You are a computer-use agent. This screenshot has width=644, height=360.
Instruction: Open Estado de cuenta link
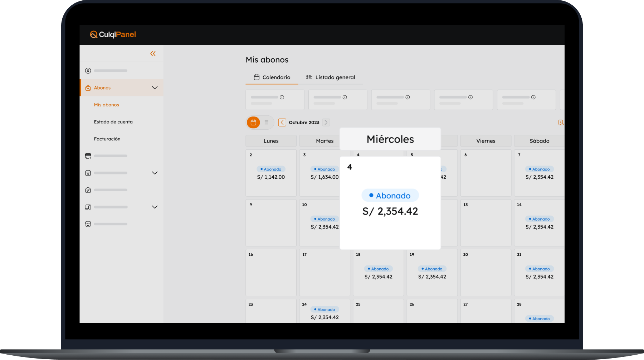click(113, 122)
